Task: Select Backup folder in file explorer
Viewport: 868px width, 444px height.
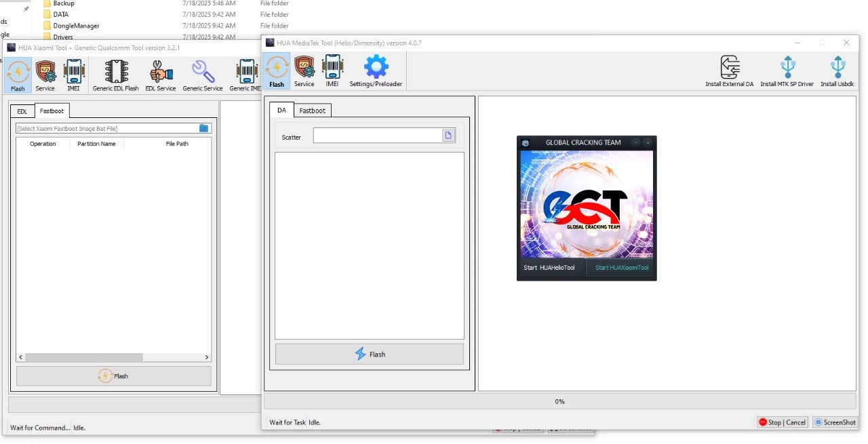Action: click(x=64, y=3)
